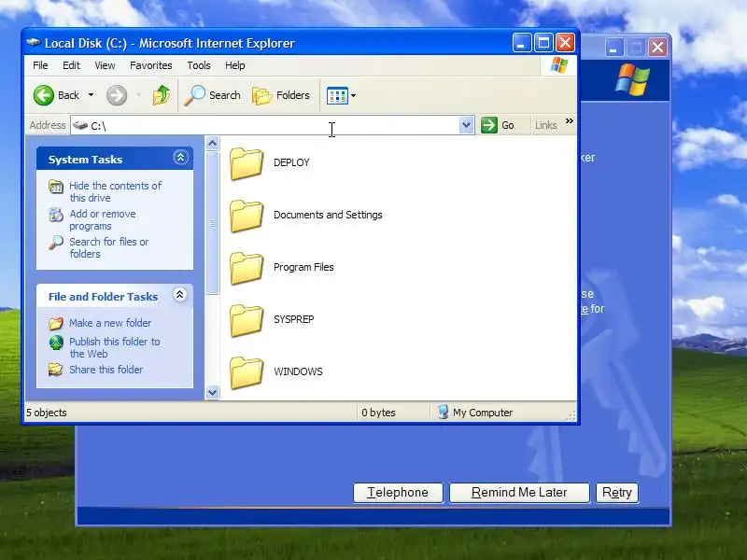Click Telephone button in activation window

click(x=398, y=493)
